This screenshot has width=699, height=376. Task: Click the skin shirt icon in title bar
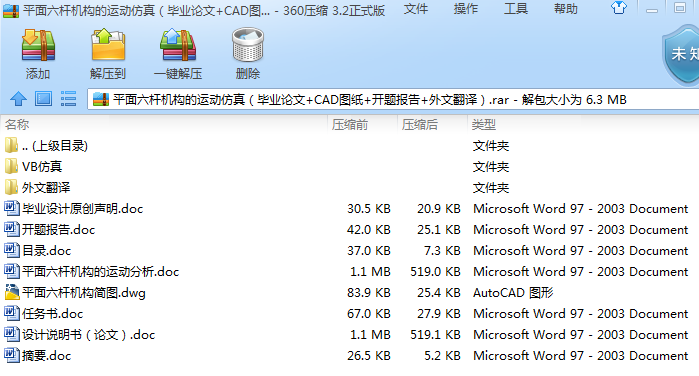point(619,8)
